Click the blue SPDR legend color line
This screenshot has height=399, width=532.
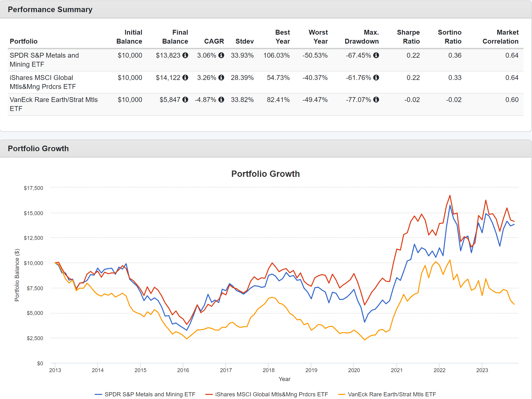(98, 394)
